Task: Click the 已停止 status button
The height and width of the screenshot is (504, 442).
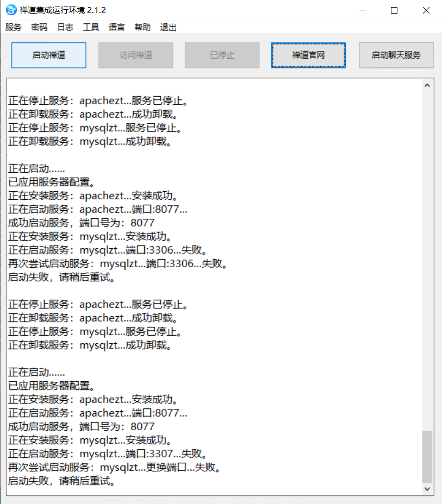Action: point(222,55)
